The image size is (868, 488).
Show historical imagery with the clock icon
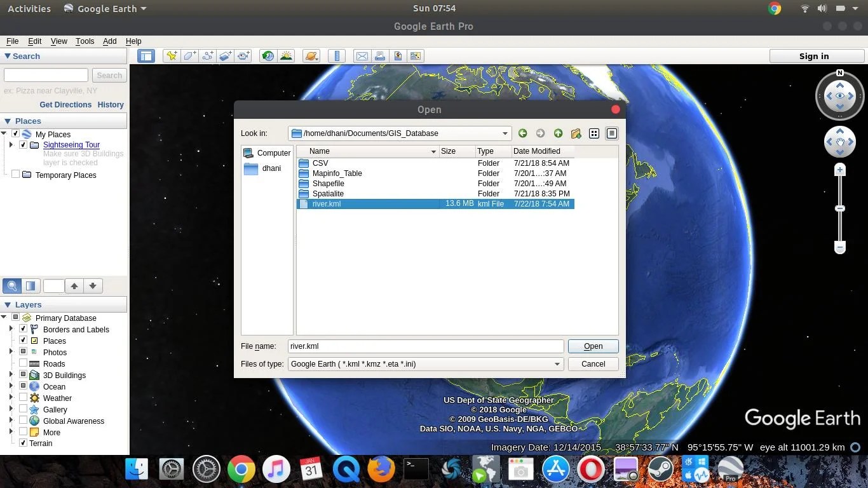coord(268,56)
